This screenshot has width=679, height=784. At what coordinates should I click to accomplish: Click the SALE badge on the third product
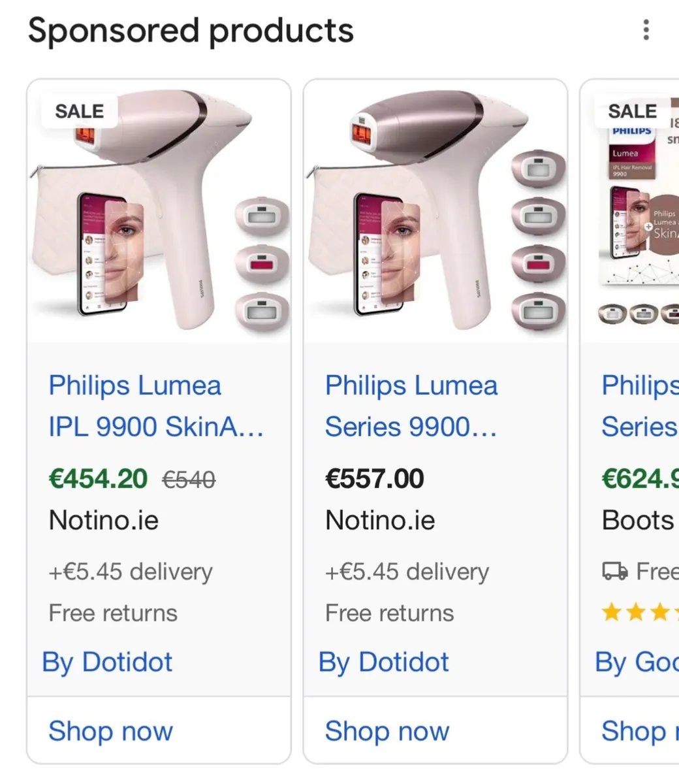631,110
